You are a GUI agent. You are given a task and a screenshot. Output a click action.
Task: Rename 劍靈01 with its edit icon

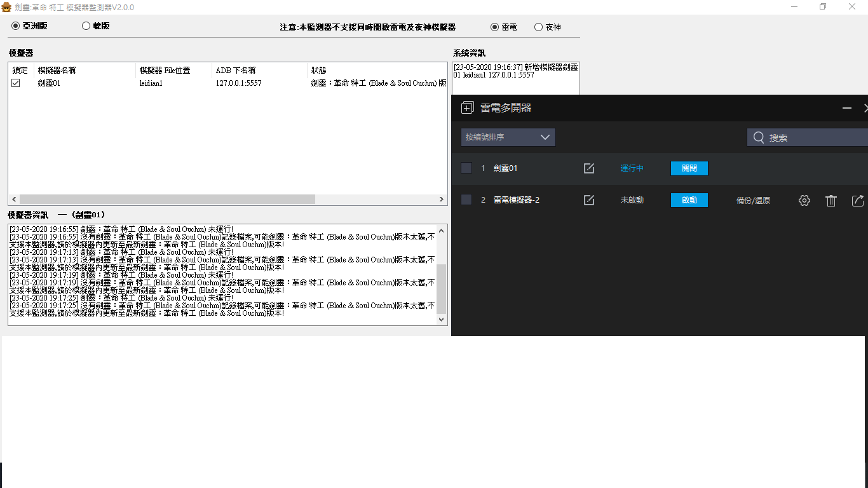click(x=589, y=168)
